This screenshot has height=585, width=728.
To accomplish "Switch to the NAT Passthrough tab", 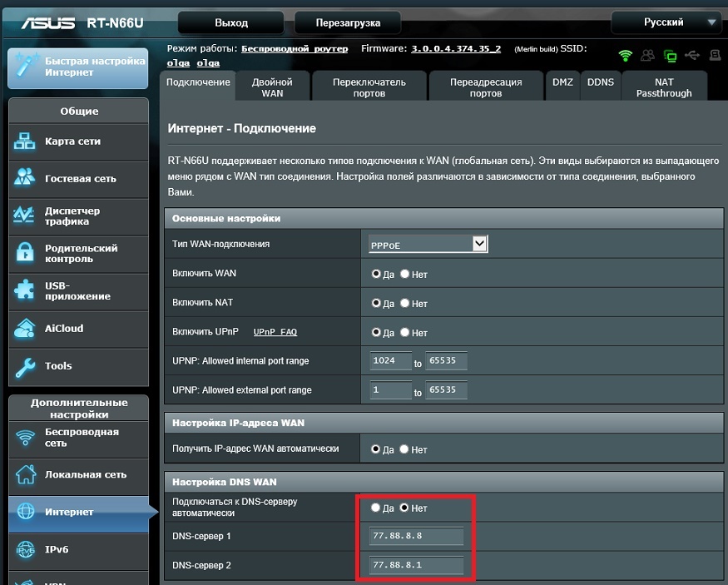I will 664,87.
